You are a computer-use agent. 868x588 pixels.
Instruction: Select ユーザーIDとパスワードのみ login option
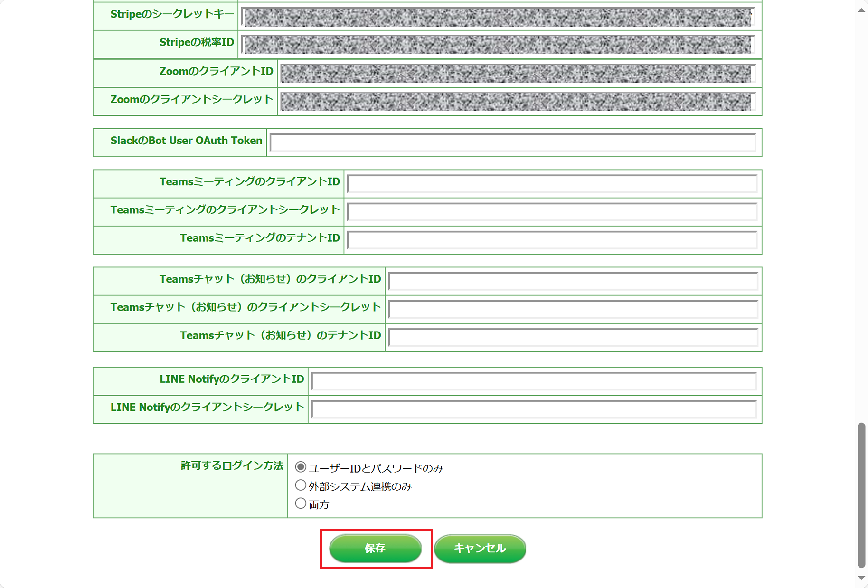coord(301,467)
